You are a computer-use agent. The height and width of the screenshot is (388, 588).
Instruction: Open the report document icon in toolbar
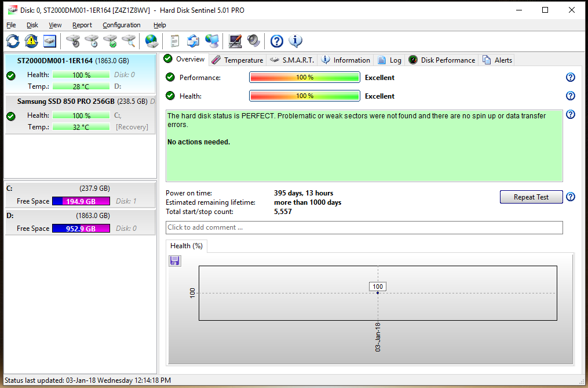click(174, 41)
